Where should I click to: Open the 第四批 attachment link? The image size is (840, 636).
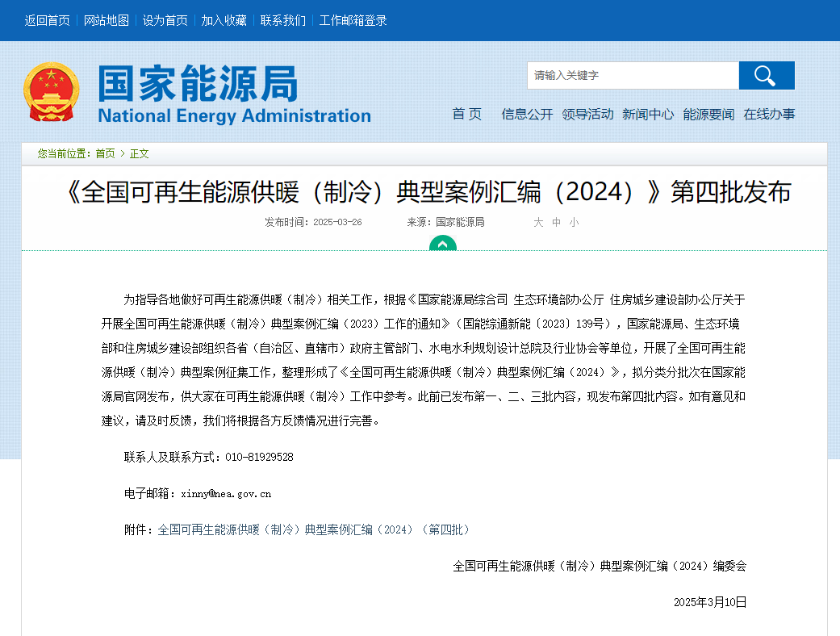pos(314,530)
